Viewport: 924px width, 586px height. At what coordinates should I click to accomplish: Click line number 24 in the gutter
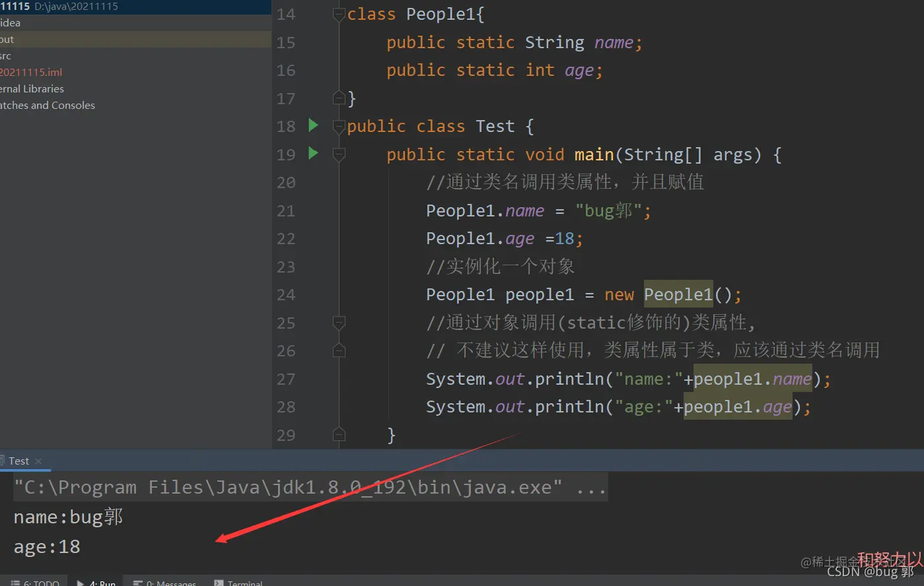pyautogui.click(x=286, y=294)
